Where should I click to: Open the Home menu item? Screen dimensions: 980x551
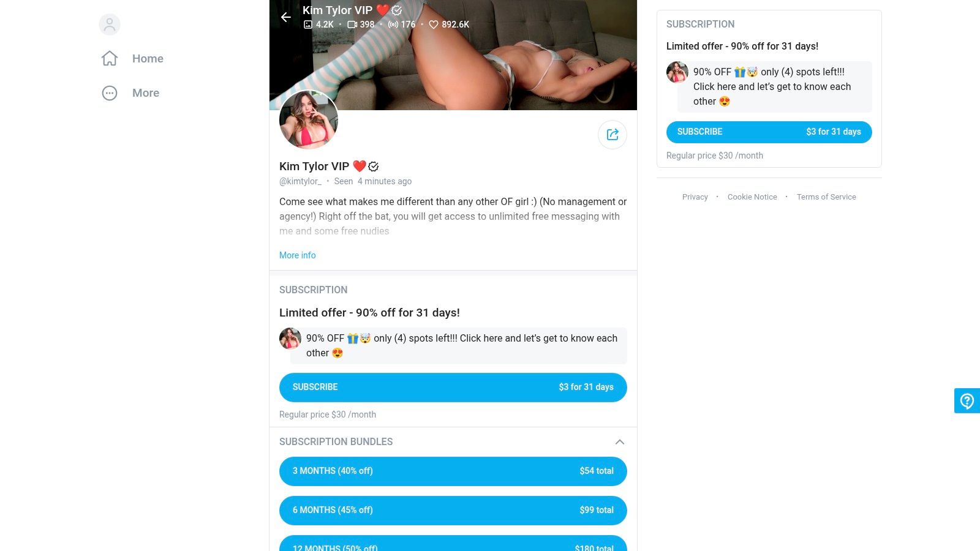[x=148, y=59]
